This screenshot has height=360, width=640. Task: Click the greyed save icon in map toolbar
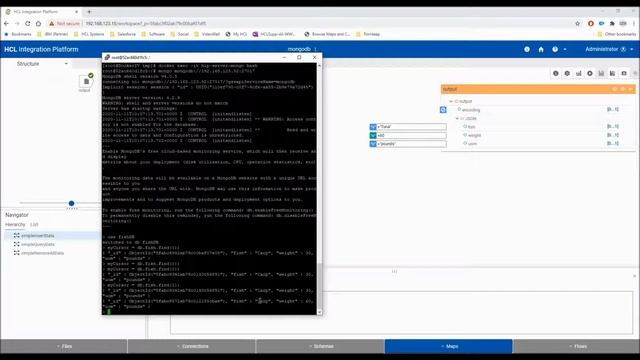pos(601,73)
